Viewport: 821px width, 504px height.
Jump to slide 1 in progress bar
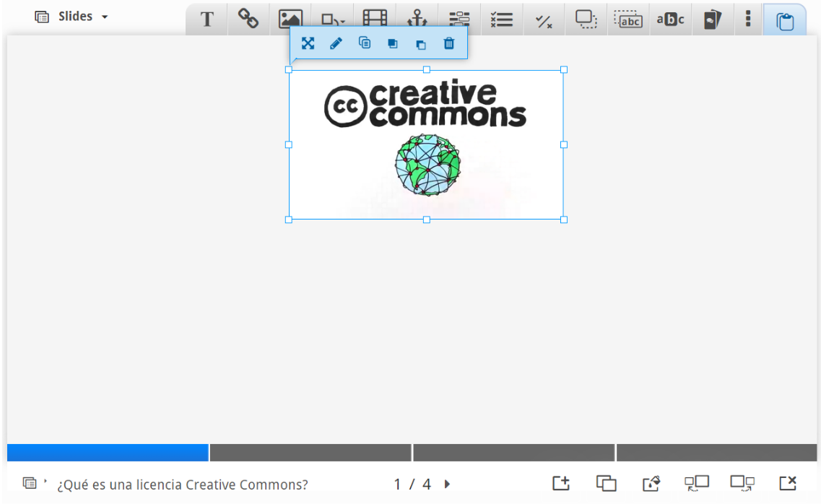pyautogui.click(x=108, y=453)
